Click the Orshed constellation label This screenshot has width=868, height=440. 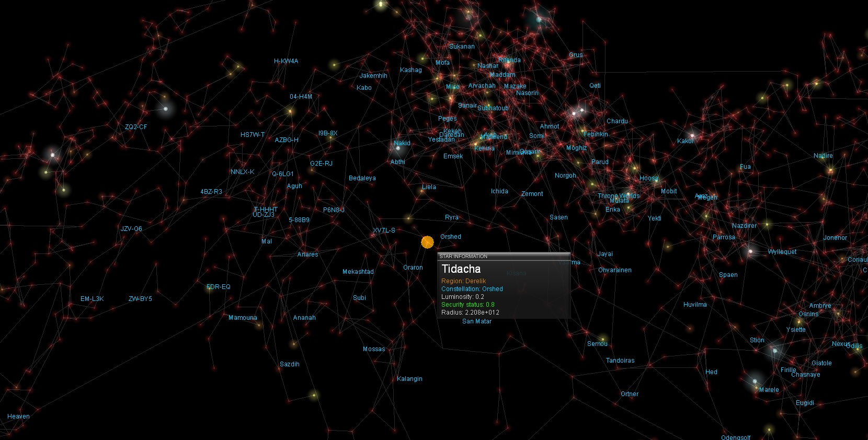[x=451, y=237]
